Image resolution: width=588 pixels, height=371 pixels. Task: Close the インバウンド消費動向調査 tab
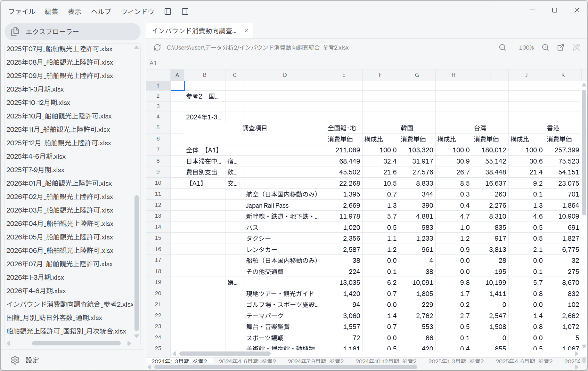[246, 31]
